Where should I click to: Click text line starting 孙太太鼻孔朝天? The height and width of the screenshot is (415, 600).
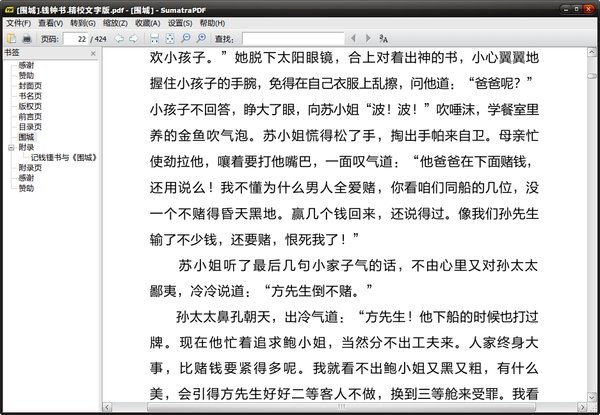[x=357, y=317]
